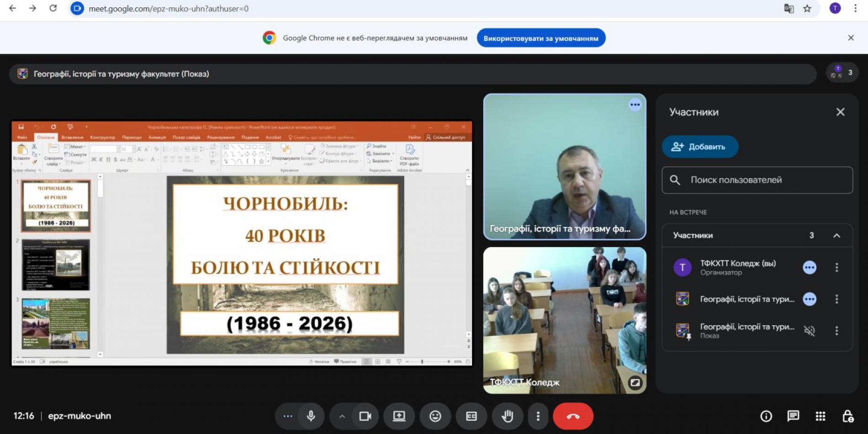Adjust the zoom slider in PowerPoint
Image resolution: width=868 pixels, height=434 pixels.
422,361
